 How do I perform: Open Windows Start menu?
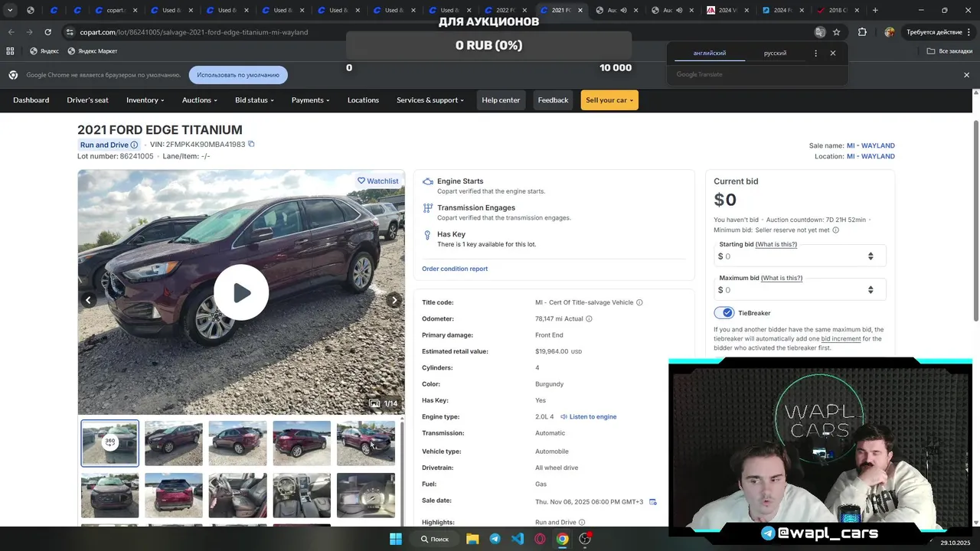[396, 539]
